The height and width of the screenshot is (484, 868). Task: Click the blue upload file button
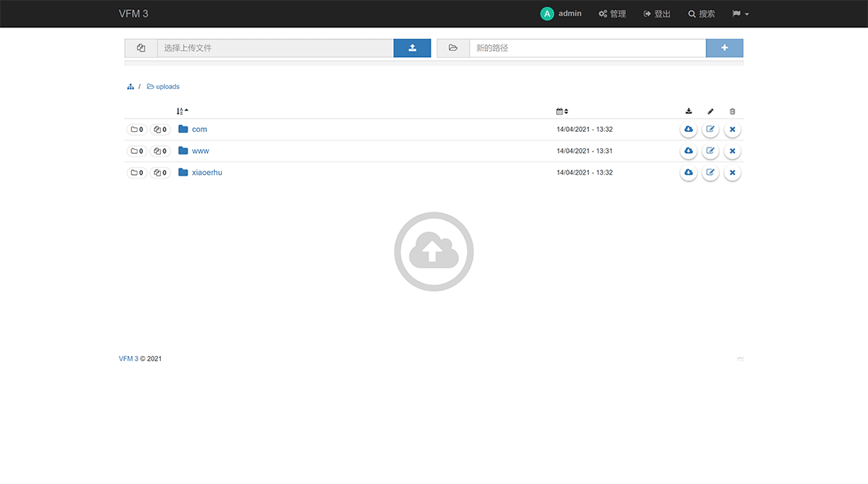tap(412, 48)
